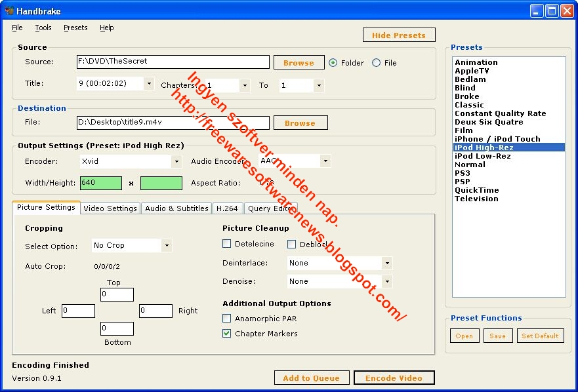Select the AppleTV preset
Viewport: 578px width, 392px height.
[x=508, y=71]
